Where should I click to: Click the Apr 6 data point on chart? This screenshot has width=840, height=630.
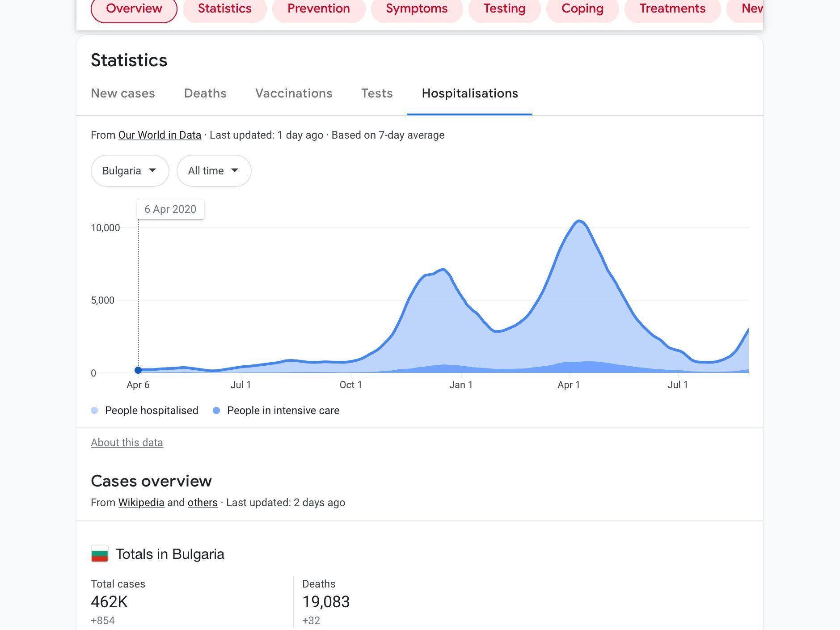click(x=138, y=370)
